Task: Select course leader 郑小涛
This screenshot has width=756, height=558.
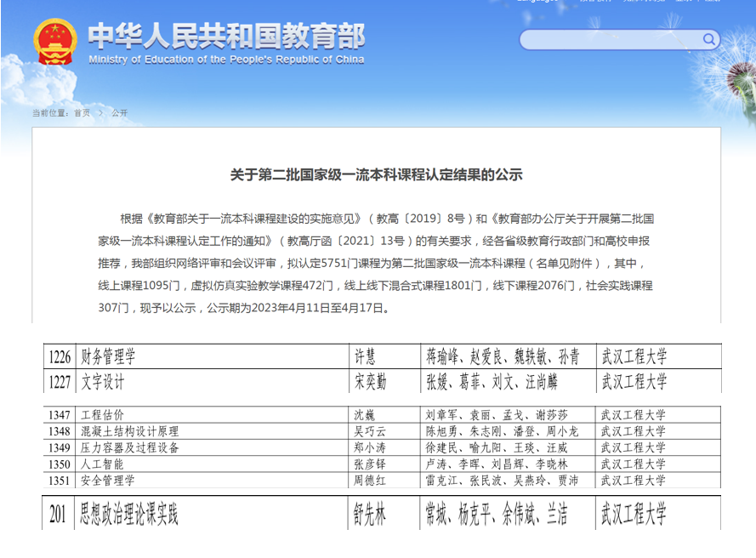Action: coord(370,447)
